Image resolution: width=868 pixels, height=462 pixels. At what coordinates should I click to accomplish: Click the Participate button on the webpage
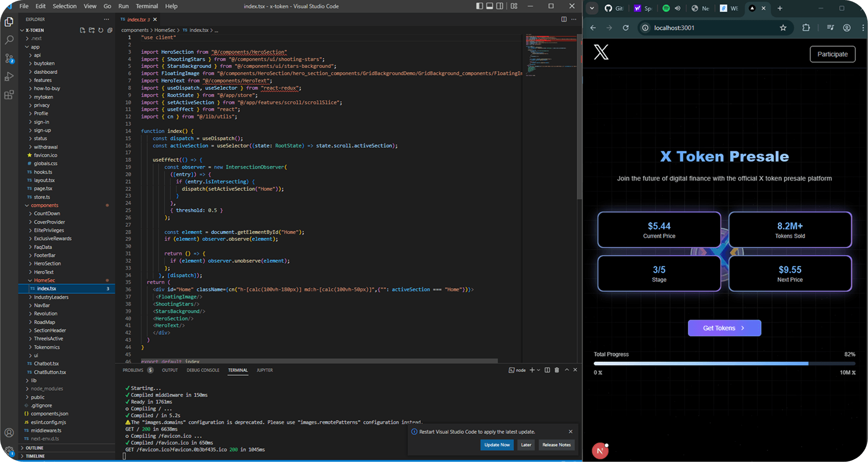[832, 54]
